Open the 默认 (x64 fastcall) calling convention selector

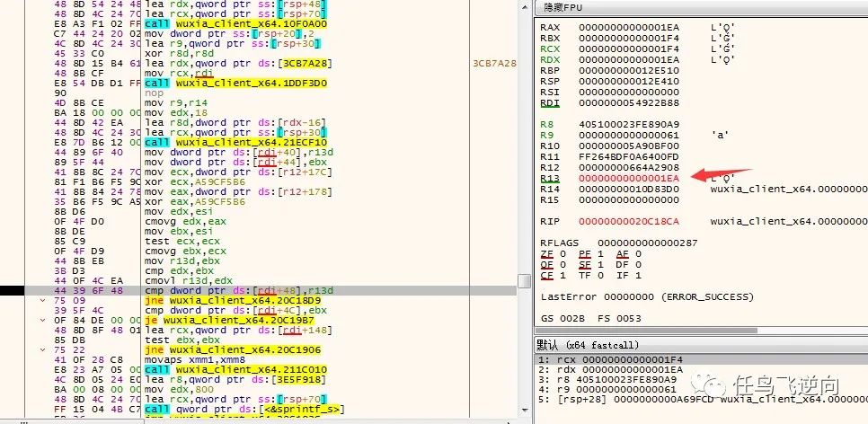588,345
